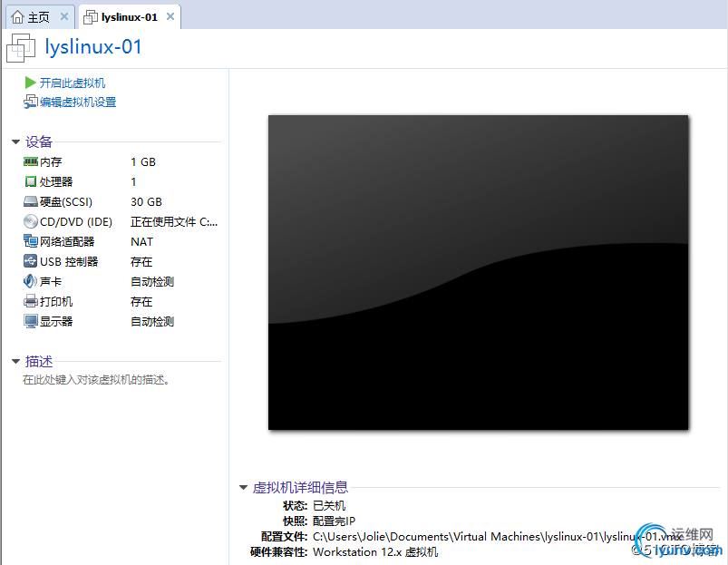Click the USB controller icon

(31, 261)
